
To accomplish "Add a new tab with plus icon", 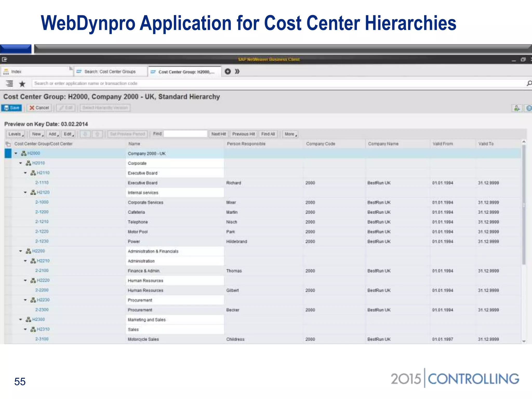I will coord(228,71).
